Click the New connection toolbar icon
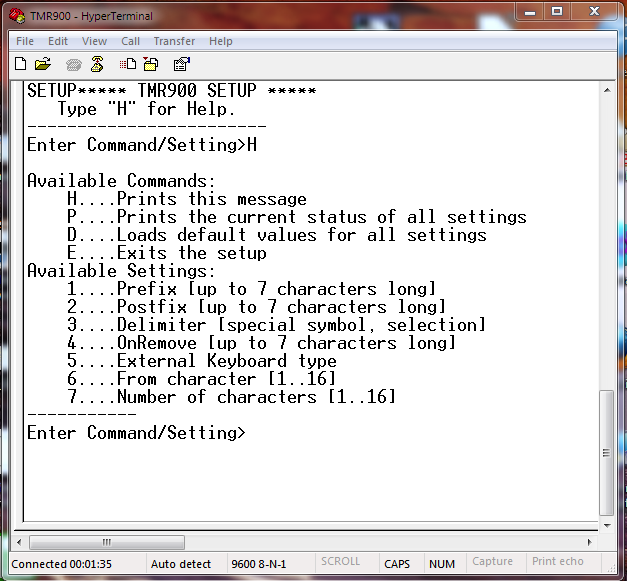627x581 pixels. click(20, 64)
